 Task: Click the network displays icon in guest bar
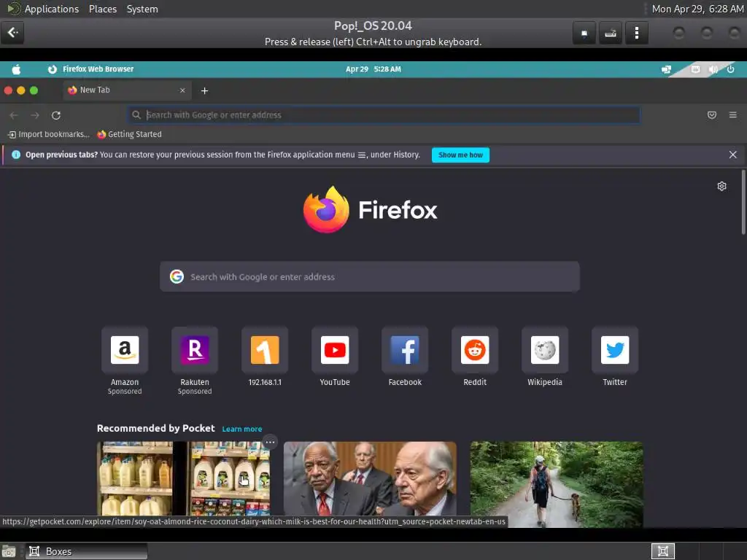click(667, 69)
